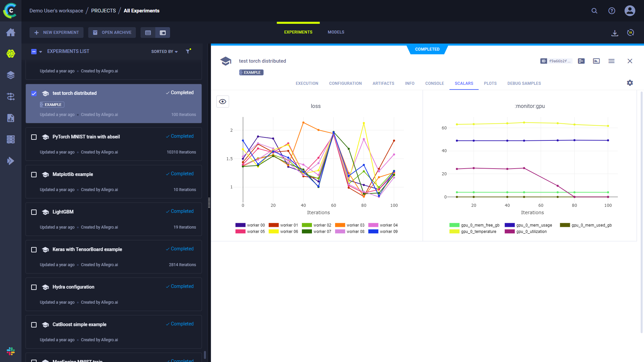Screen dimensions: 644x362
Task: Click the New Experiment button
Action: [56, 33]
